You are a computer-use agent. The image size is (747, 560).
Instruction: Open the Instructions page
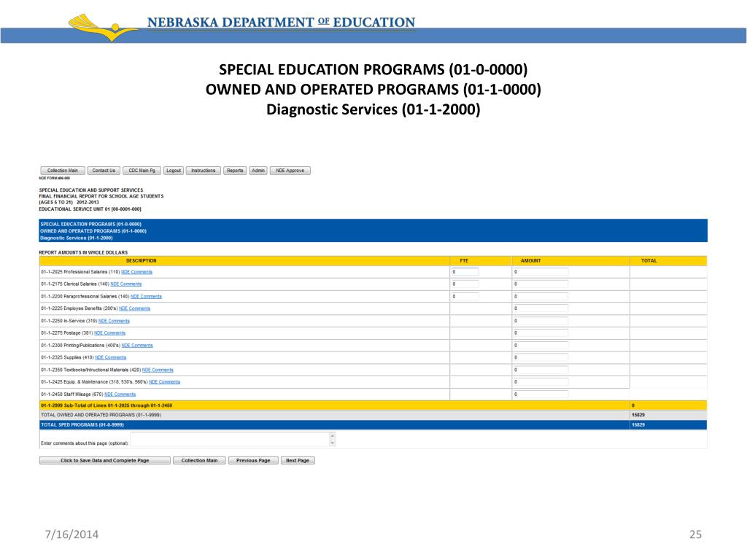tap(203, 171)
